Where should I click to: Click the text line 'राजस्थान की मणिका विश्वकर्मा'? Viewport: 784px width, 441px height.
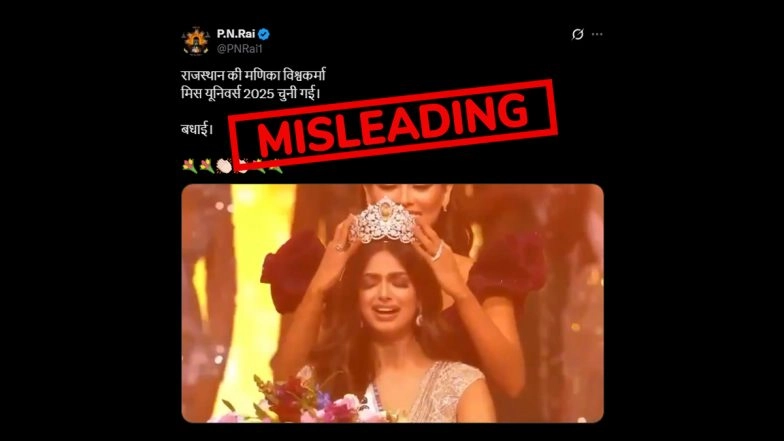pos(253,76)
